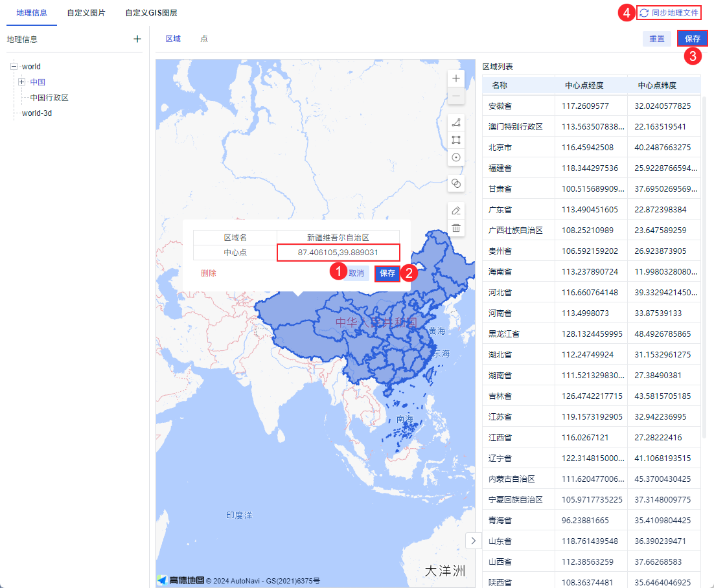This screenshot has height=588, width=714.
Task: Select 辽宁省 row in region list
Action: (592, 458)
